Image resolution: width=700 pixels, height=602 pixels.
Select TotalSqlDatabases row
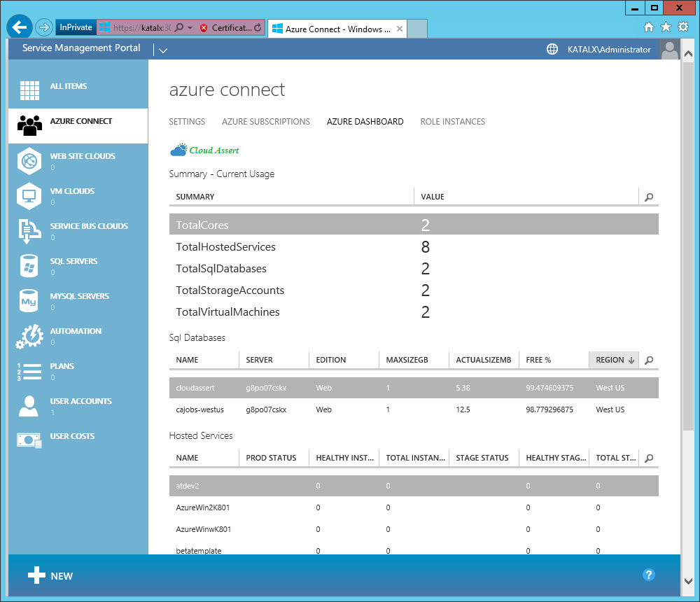(x=414, y=268)
